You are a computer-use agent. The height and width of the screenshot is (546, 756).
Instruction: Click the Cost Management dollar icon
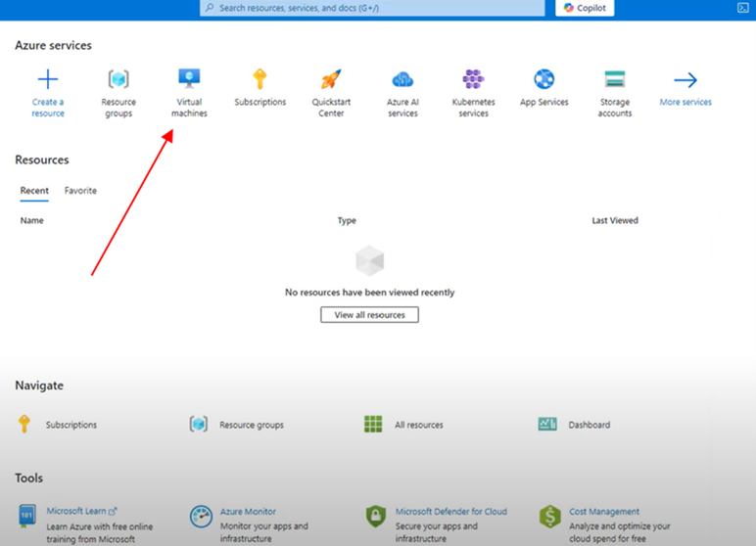click(550, 516)
